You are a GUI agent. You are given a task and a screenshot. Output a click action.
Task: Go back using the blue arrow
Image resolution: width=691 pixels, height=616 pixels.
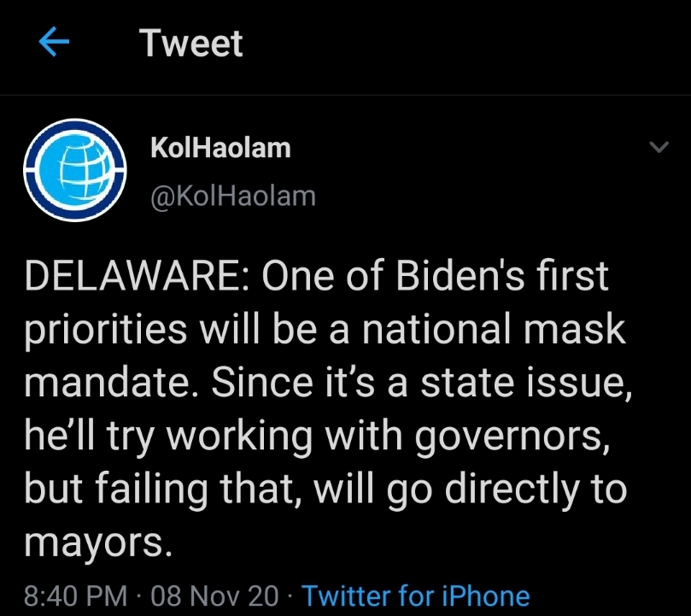pos(53,43)
